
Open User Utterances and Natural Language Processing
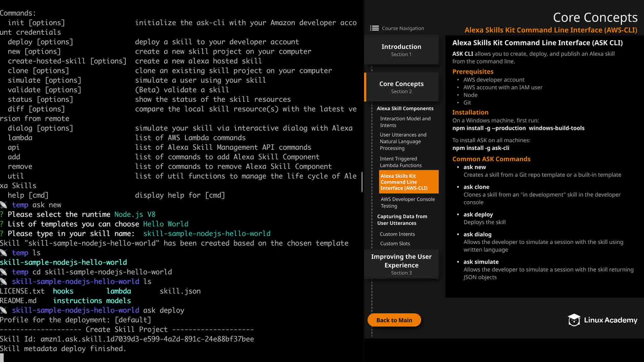click(x=403, y=141)
